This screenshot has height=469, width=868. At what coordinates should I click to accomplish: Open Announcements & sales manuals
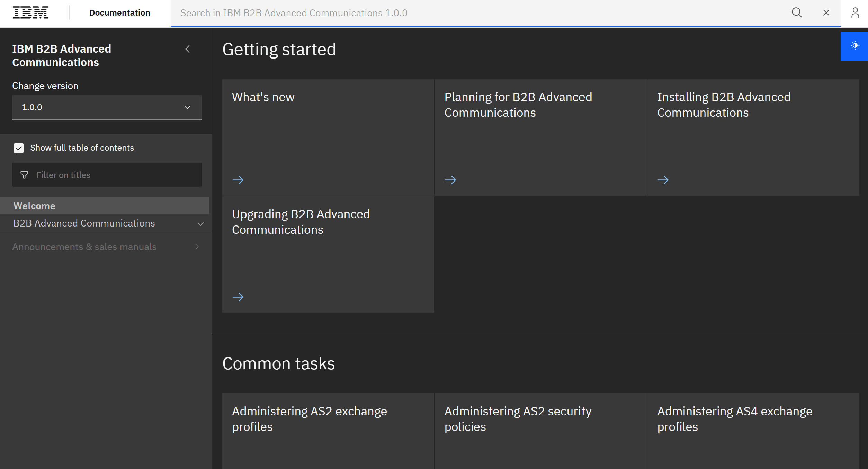84,247
